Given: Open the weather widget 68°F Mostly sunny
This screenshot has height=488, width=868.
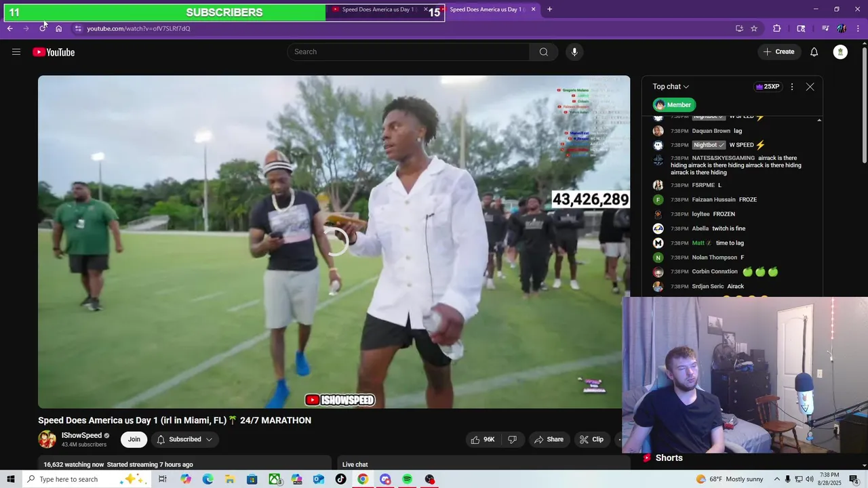Looking at the screenshot, I should click(730, 479).
